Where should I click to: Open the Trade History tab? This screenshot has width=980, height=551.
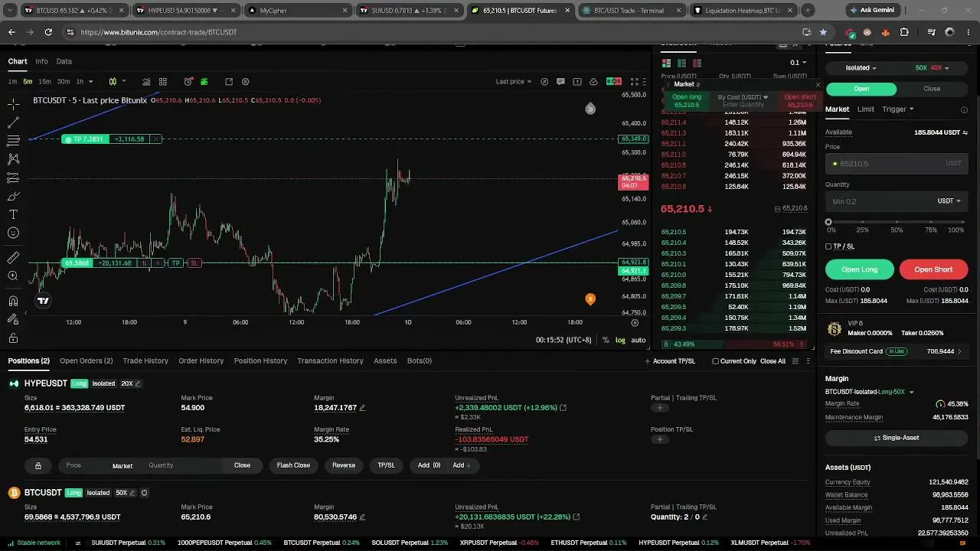145,361
